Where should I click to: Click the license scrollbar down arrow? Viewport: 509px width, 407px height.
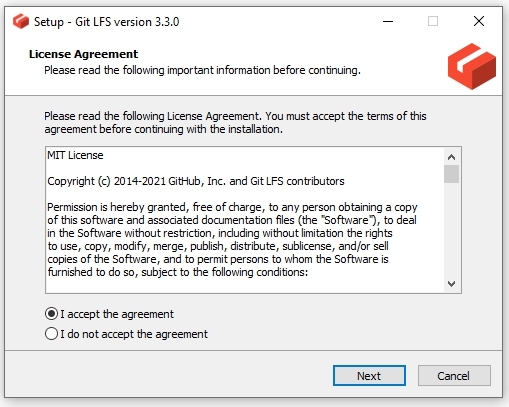tap(452, 284)
